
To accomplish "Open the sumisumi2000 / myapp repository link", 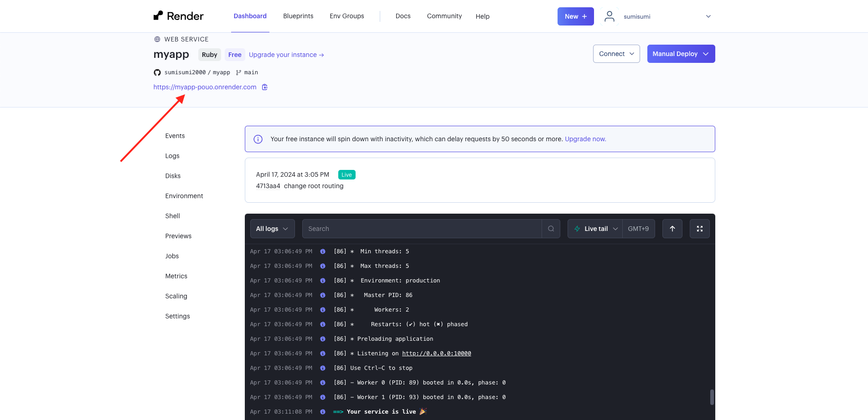I will (197, 72).
